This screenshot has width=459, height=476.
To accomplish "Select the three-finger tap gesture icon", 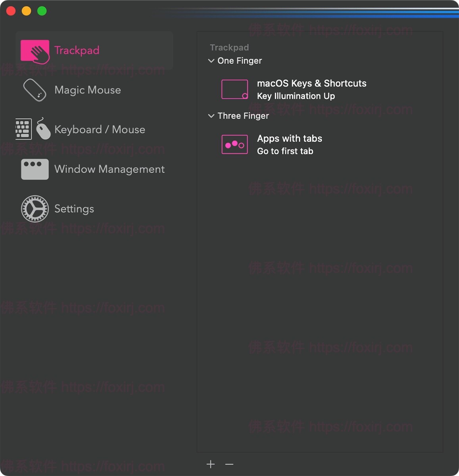I will pyautogui.click(x=234, y=144).
